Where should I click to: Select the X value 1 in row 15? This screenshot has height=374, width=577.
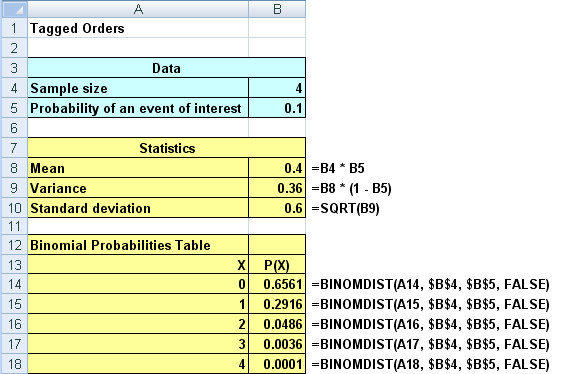point(138,304)
